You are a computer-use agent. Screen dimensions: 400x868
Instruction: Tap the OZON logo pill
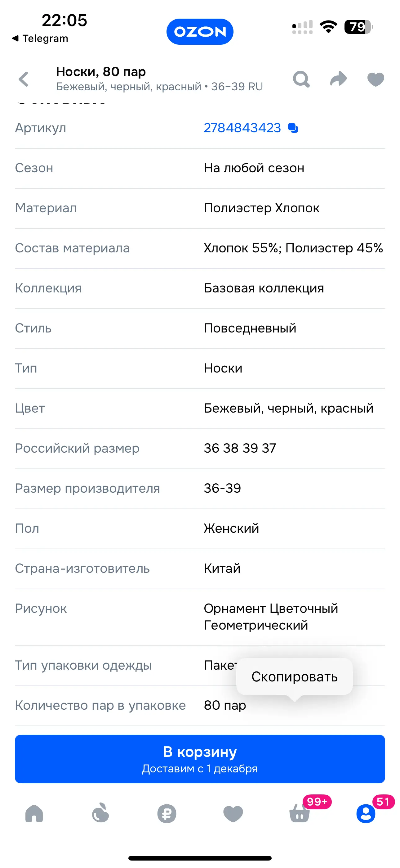coord(200,32)
